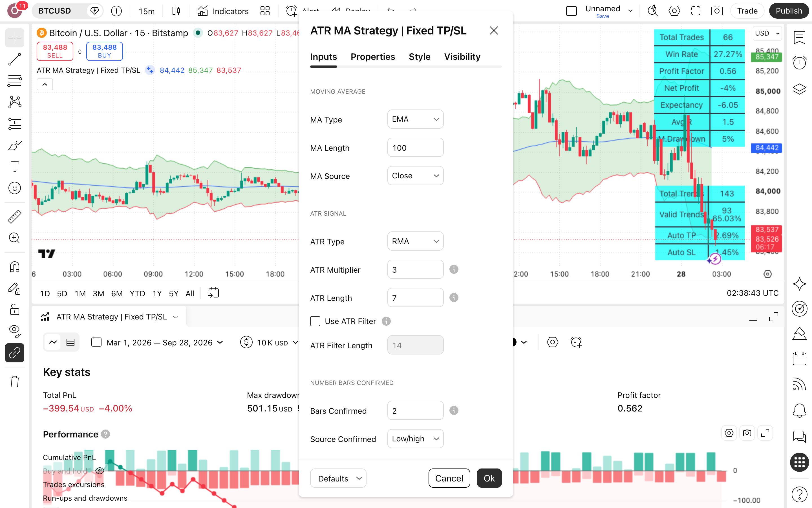Image resolution: width=812 pixels, height=508 pixels.
Task: Open the candlestick chart type selector
Action: pyautogui.click(x=176, y=11)
